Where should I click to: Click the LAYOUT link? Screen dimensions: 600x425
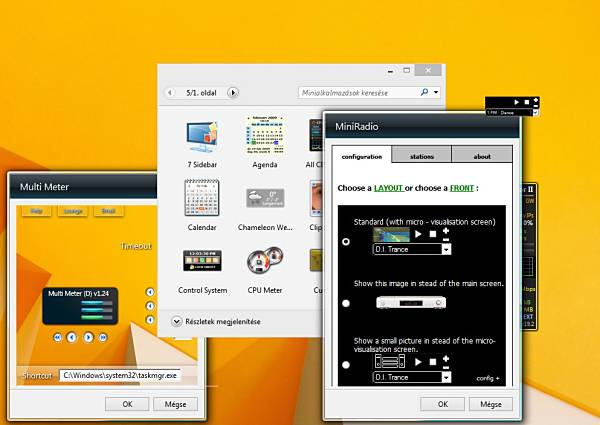tap(388, 188)
